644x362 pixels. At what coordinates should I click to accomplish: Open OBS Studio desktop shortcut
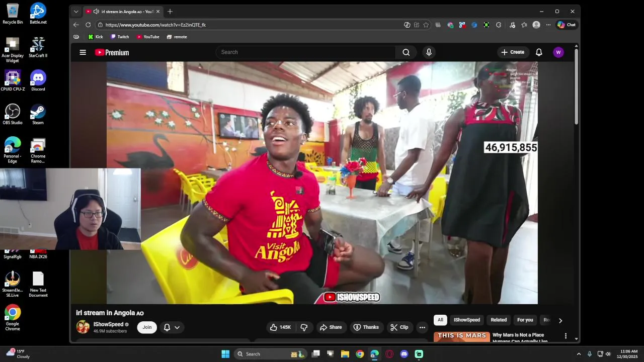[13, 114]
